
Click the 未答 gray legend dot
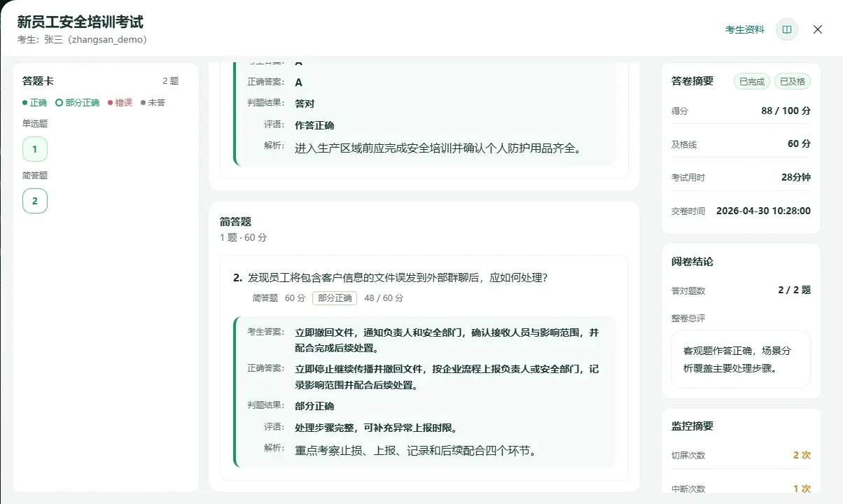tap(144, 103)
